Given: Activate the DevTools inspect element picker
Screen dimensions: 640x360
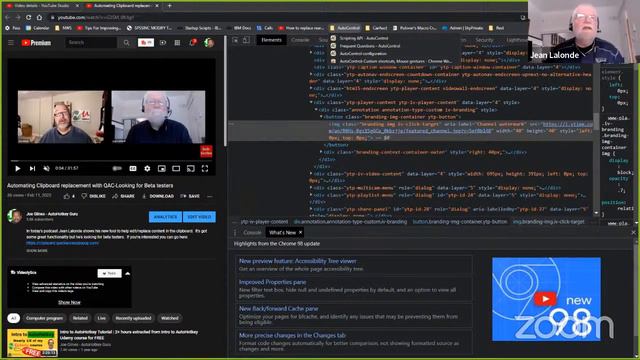Looking at the screenshot, I should click(236, 40).
